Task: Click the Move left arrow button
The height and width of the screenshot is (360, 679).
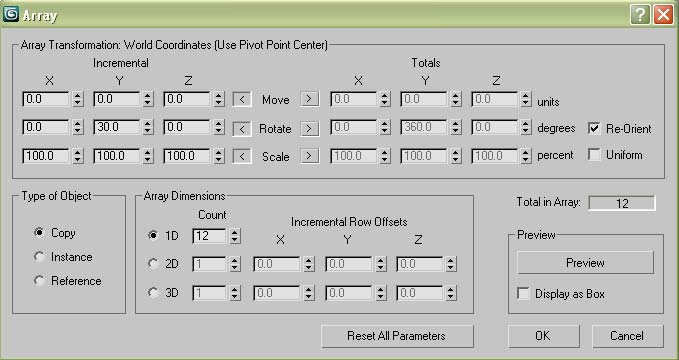Action: click(242, 99)
